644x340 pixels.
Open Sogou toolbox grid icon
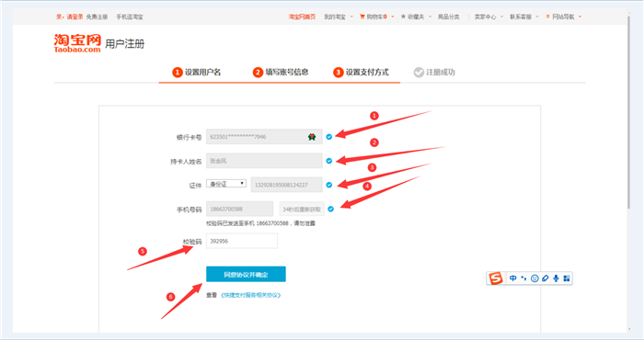pos(567,278)
